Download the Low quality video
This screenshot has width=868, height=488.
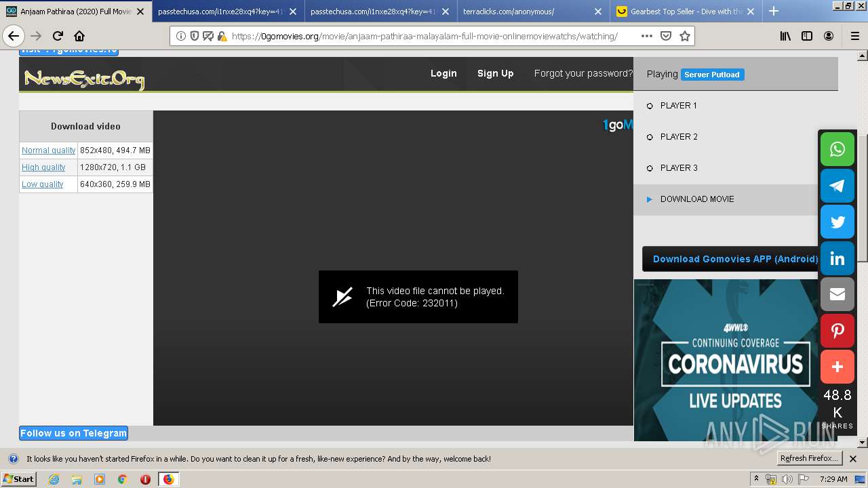point(42,184)
